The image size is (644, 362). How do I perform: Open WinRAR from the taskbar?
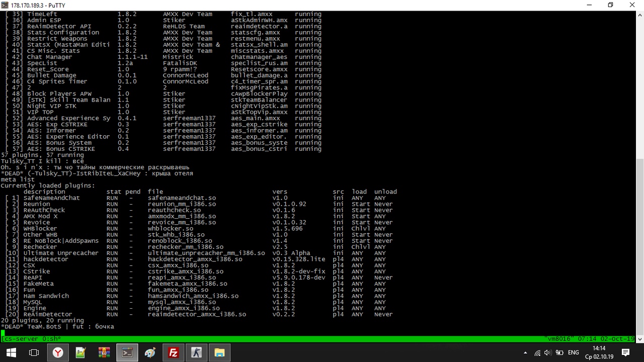pos(104,353)
